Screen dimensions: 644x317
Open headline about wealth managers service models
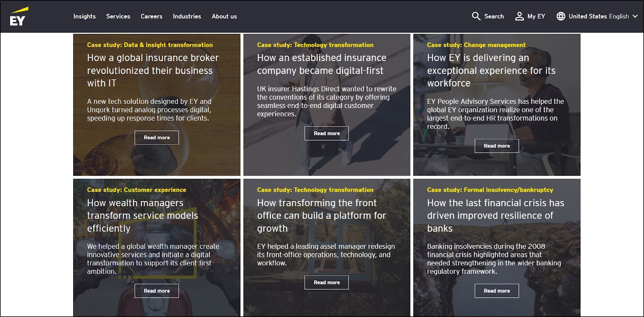142,215
